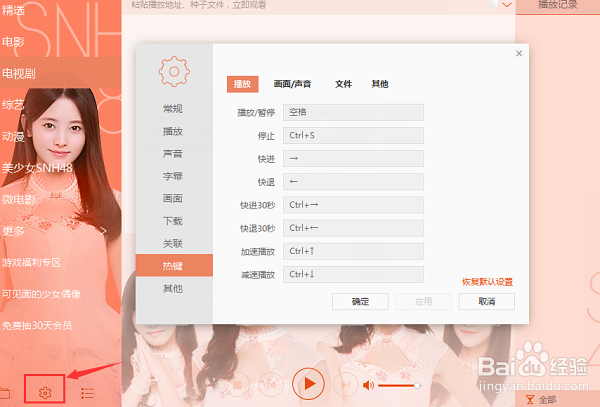Click the 减速播放 hotkey field

353,274
